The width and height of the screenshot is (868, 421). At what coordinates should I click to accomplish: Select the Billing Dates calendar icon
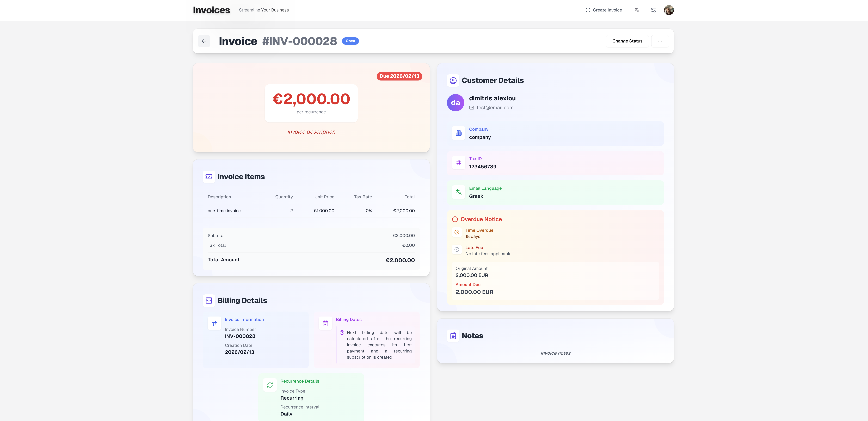(325, 323)
